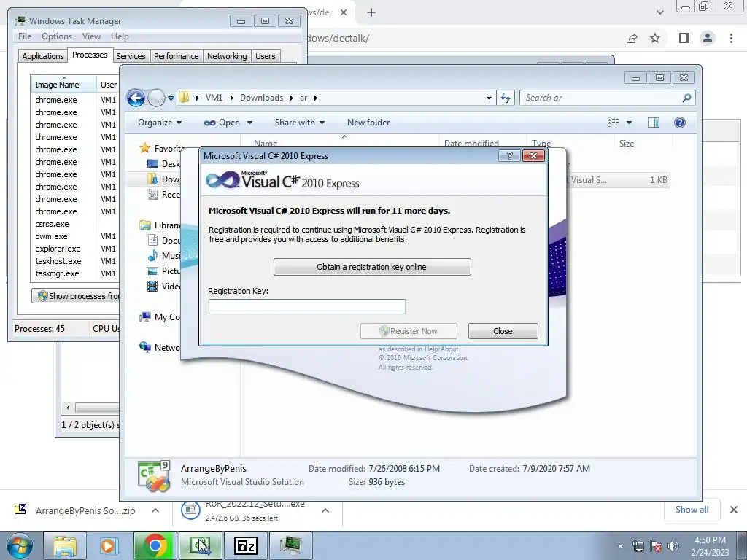Click the Documents library icon
The height and width of the screenshot is (560, 747).
pos(152,241)
